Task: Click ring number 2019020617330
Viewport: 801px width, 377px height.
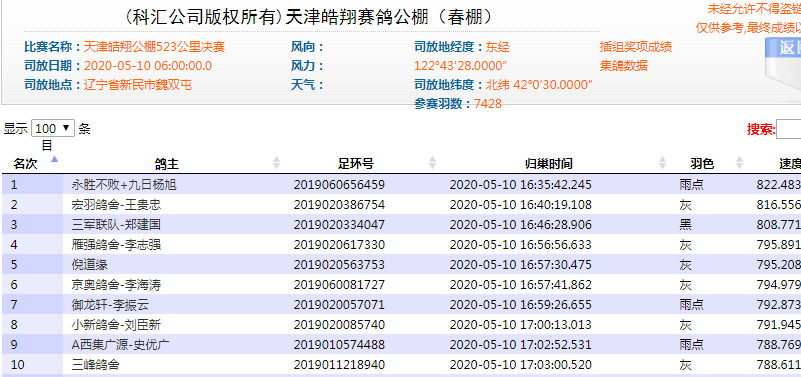Action: click(x=339, y=245)
